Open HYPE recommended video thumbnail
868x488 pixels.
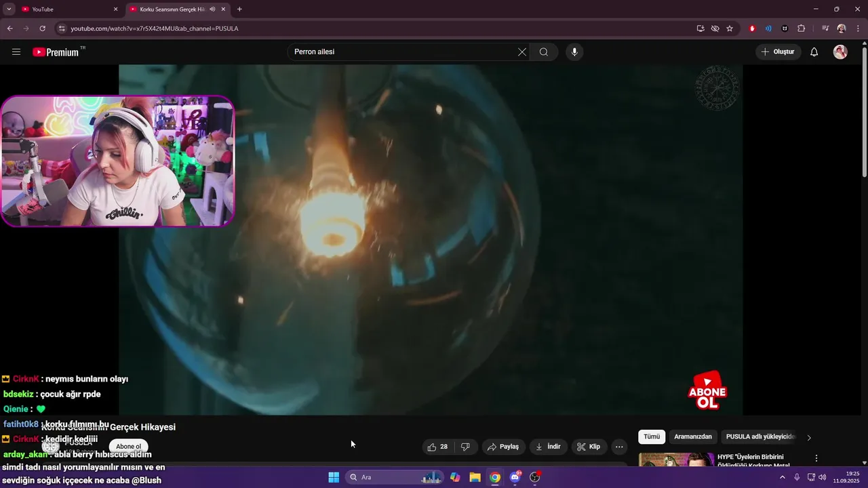click(675, 460)
